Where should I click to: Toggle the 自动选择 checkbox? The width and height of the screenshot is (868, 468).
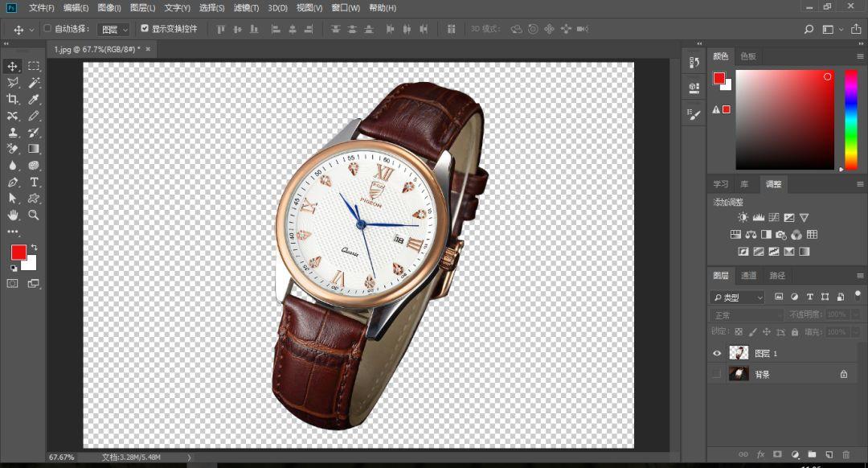tap(47, 28)
